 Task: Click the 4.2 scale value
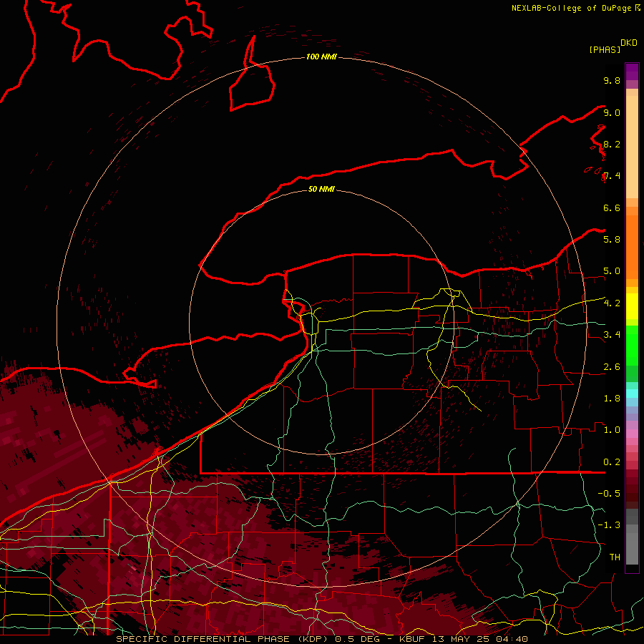tap(612, 303)
